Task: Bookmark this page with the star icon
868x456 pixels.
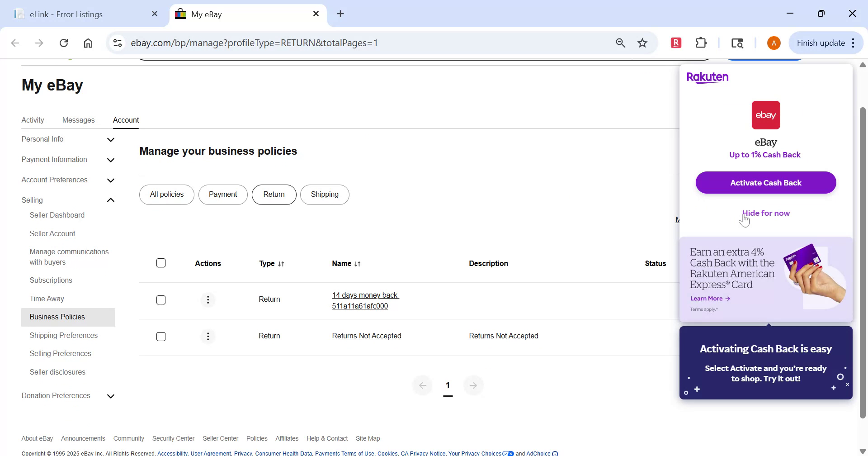Action: 642,43
